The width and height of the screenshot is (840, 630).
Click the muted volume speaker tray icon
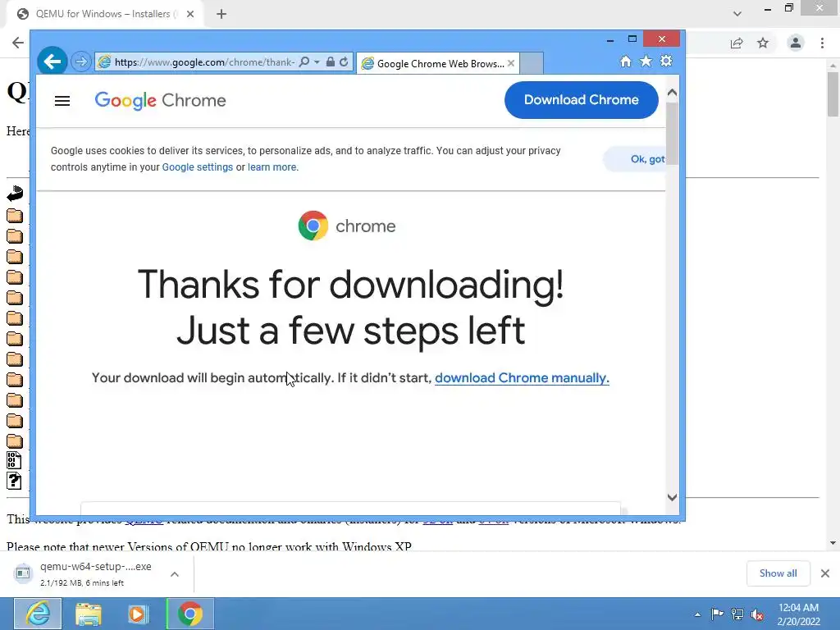point(757,614)
